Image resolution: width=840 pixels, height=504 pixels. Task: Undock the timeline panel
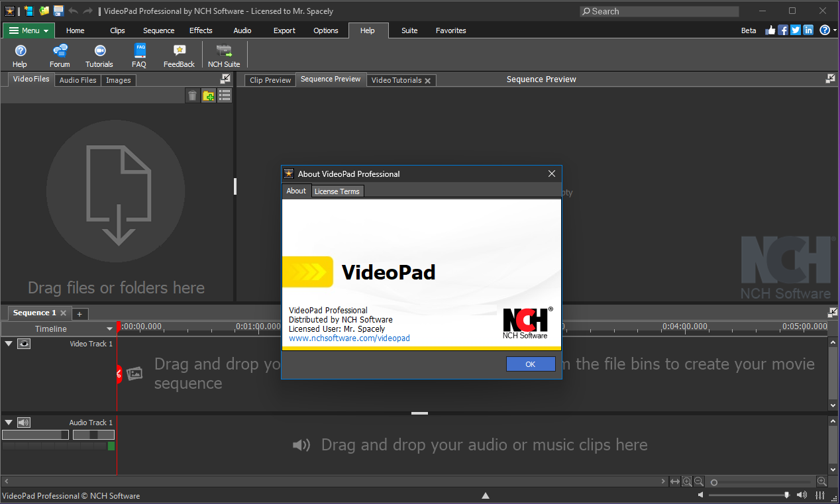[x=833, y=313]
